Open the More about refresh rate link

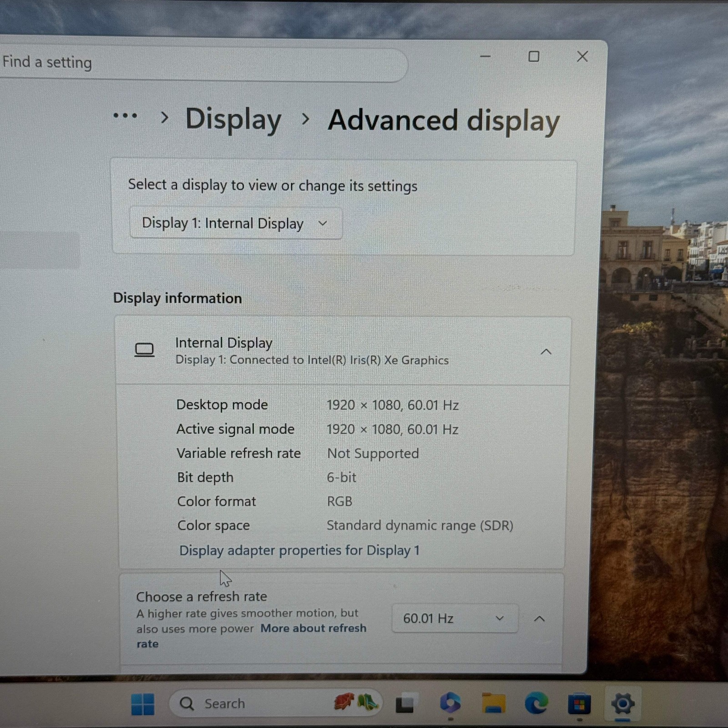click(x=313, y=628)
